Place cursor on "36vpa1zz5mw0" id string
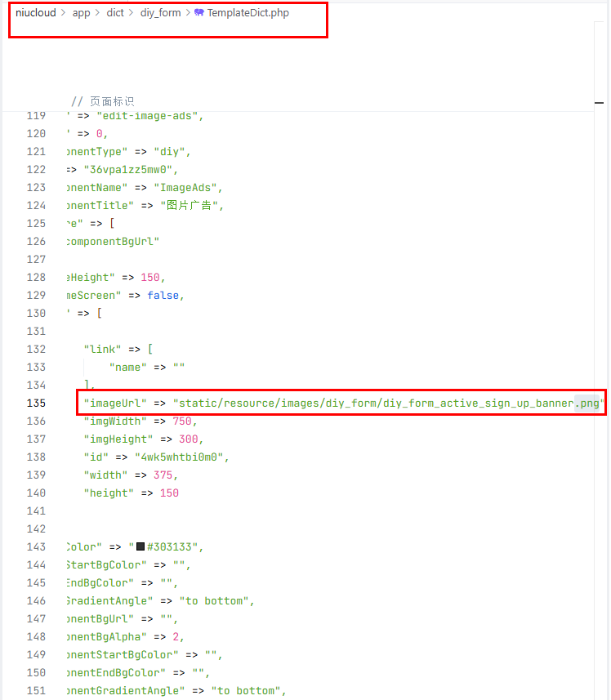This screenshot has width=611, height=700. pyautogui.click(x=128, y=170)
